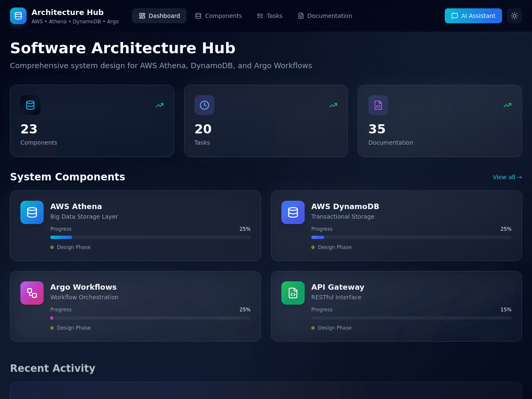Open the Components tab
The width and height of the screenshot is (532, 399).
point(219,16)
